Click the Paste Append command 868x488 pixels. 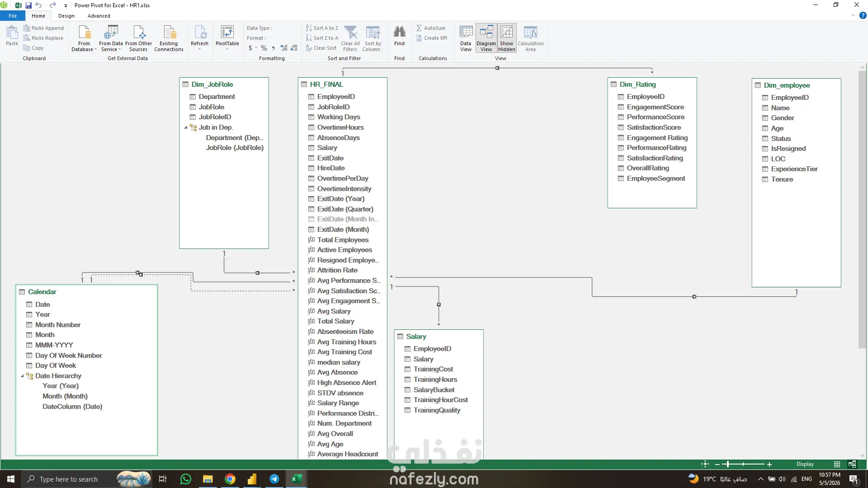click(43, 28)
